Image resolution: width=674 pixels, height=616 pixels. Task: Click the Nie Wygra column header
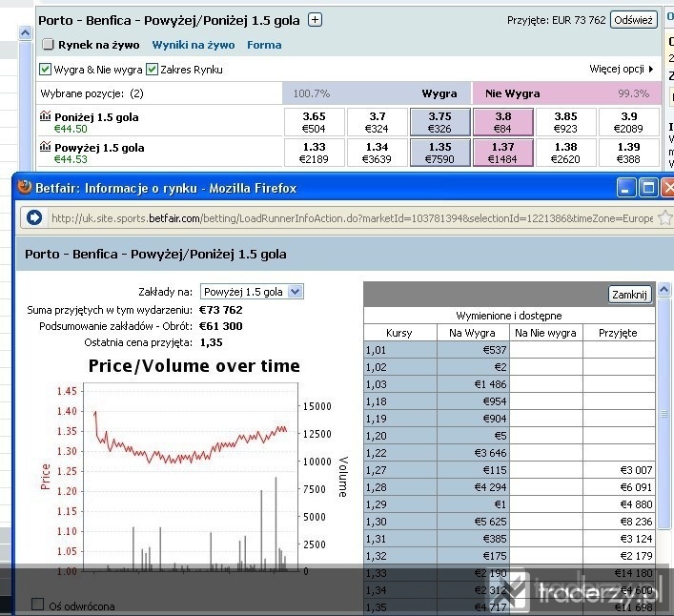512,93
